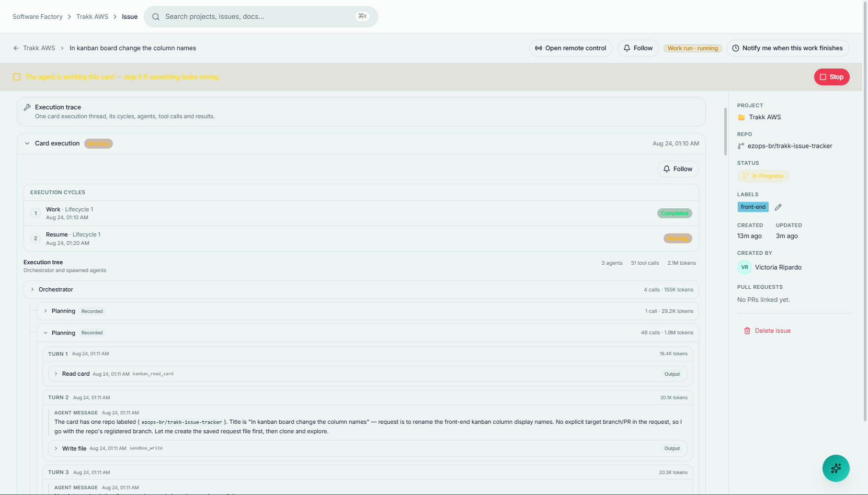Viewport: 868px width, 495px height.
Task: Click the front-end label chip
Action: pyautogui.click(x=753, y=207)
